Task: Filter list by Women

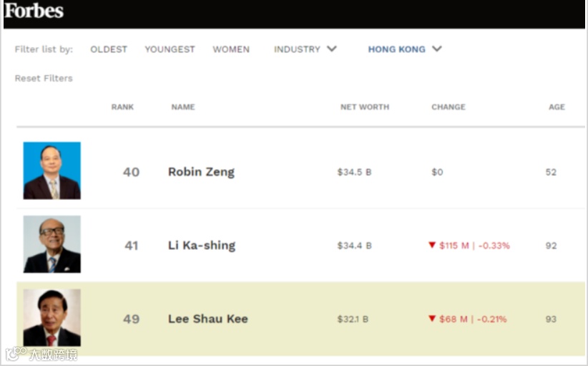Action: [231, 49]
